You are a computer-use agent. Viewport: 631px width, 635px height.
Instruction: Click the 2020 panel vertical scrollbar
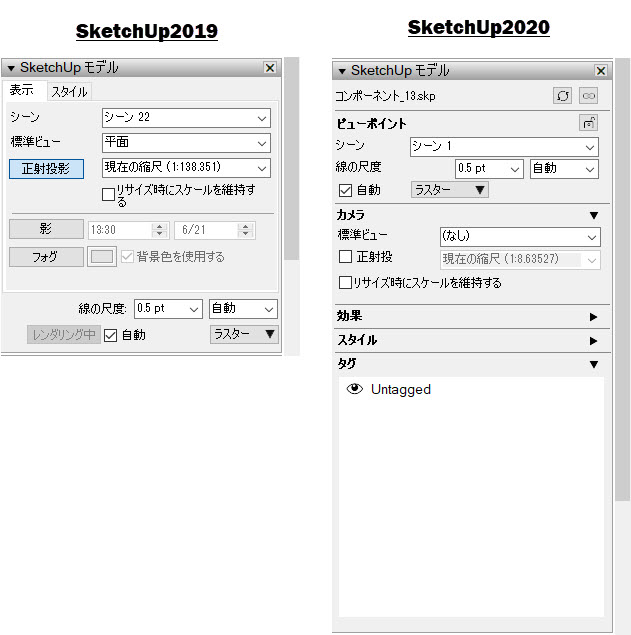click(x=622, y=279)
